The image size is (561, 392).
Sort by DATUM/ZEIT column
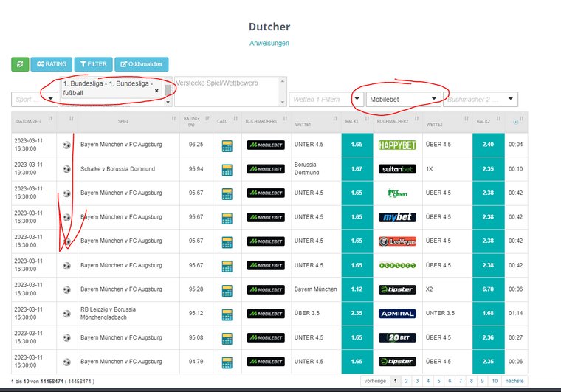[34, 122]
